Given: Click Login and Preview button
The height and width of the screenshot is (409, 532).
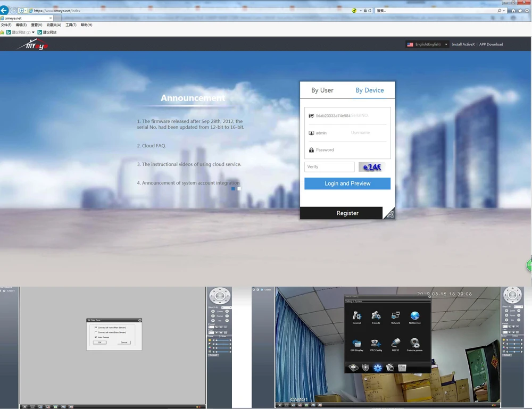Looking at the screenshot, I should [x=347, y=183].
